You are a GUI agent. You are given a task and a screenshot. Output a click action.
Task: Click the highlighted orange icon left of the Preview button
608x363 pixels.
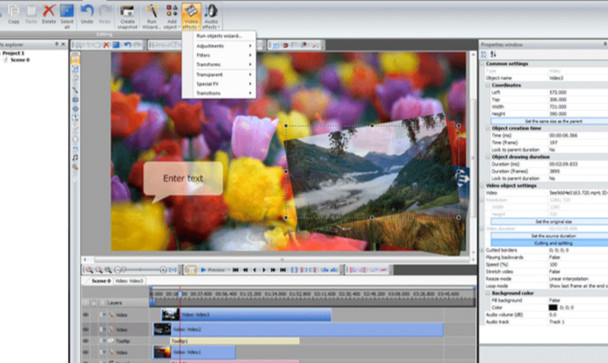tap(191, 270)
